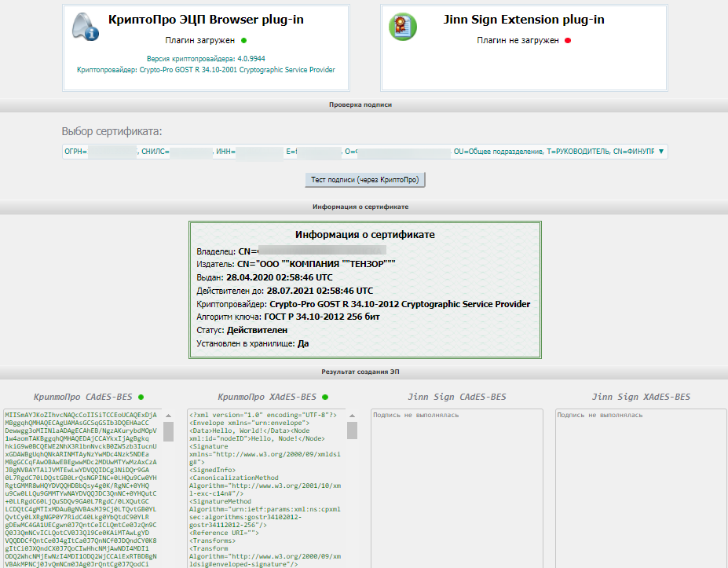This screenshot has height=568, width=728.
Task: Click Версия криптопровайдера: 4.0.9944 text
Action: [x=206, y=58]
